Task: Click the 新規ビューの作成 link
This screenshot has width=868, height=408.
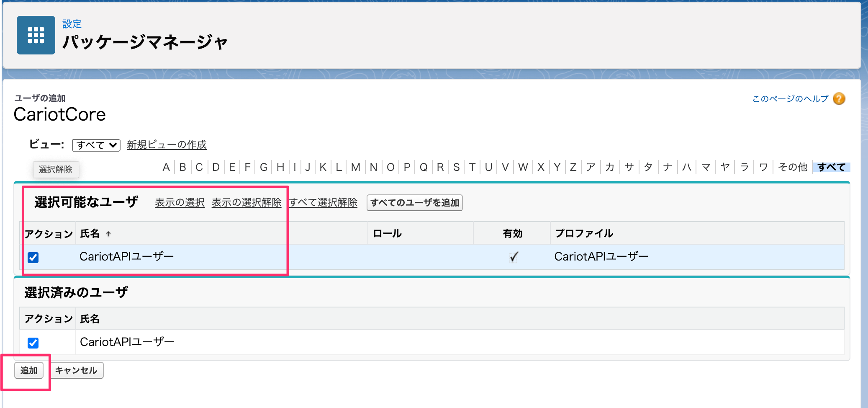Action: [x=167, y=145]
